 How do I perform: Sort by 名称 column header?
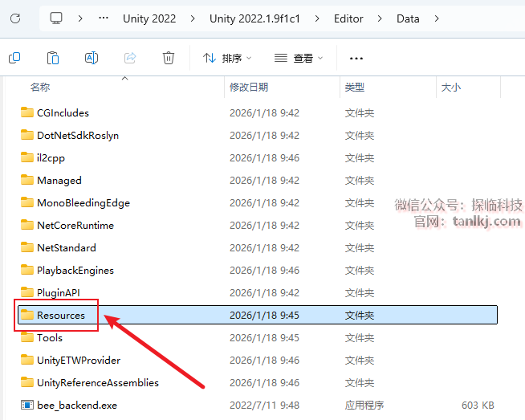[40, 87]
